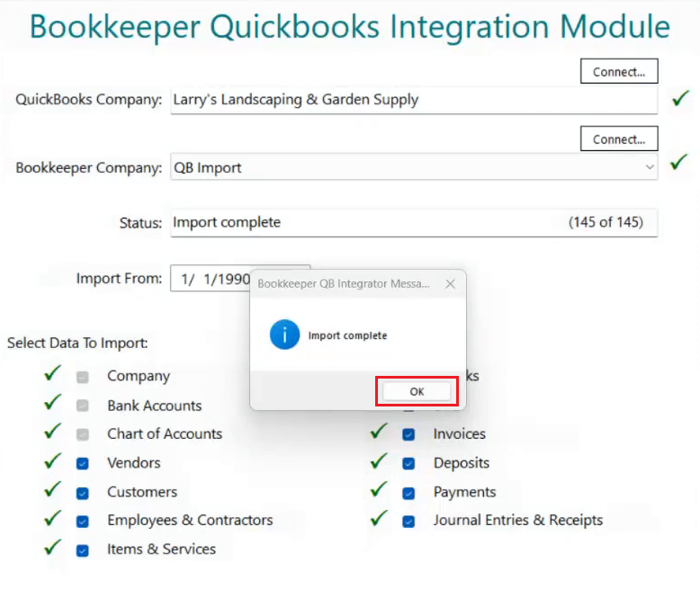Toggle the Company checkbox
The height and width of the screenshot is (598, 700).
pos(82,377)
